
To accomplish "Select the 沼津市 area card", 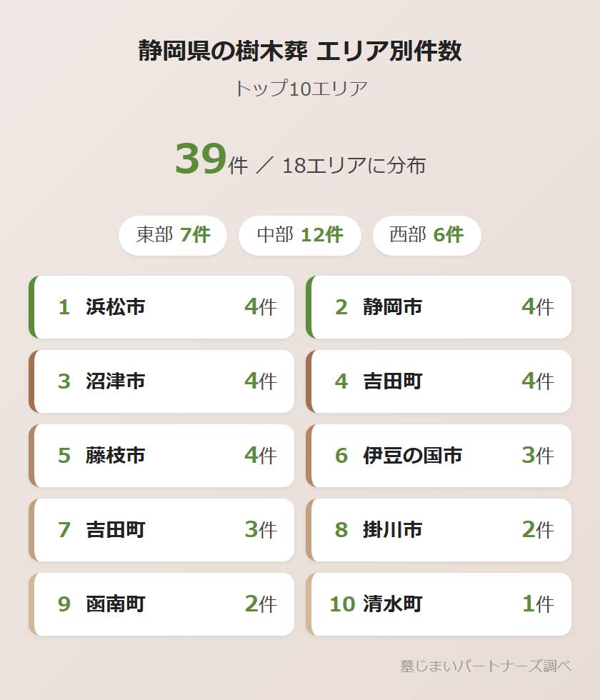I will pos(162,381).
